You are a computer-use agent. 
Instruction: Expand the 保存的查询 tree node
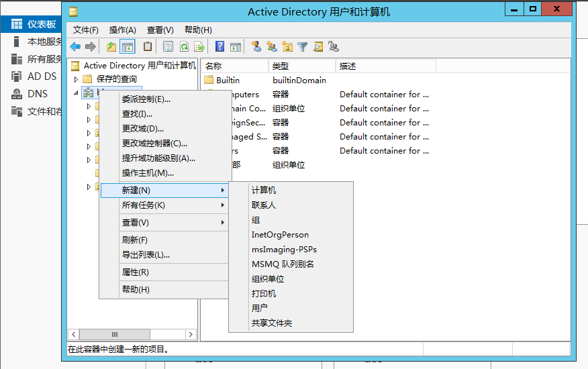[x=76, y=79]
